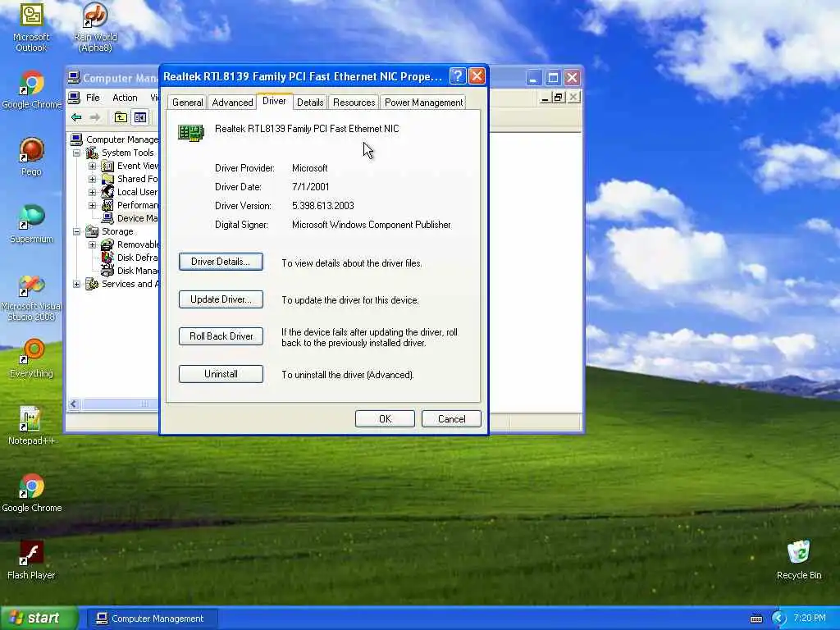The width and height of the screenshot is (840, 630).
Task: Click the Up one level toolbar icon
Action: click(121, 117)
